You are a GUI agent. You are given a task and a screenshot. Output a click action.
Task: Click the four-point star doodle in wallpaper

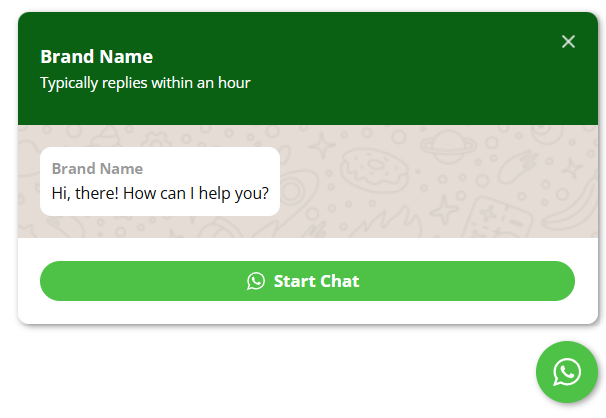tap(322, 147)
